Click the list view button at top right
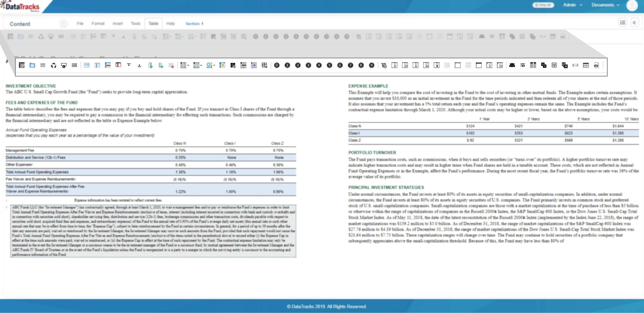Viewport: 644px width, 313px height. (622, 23)
